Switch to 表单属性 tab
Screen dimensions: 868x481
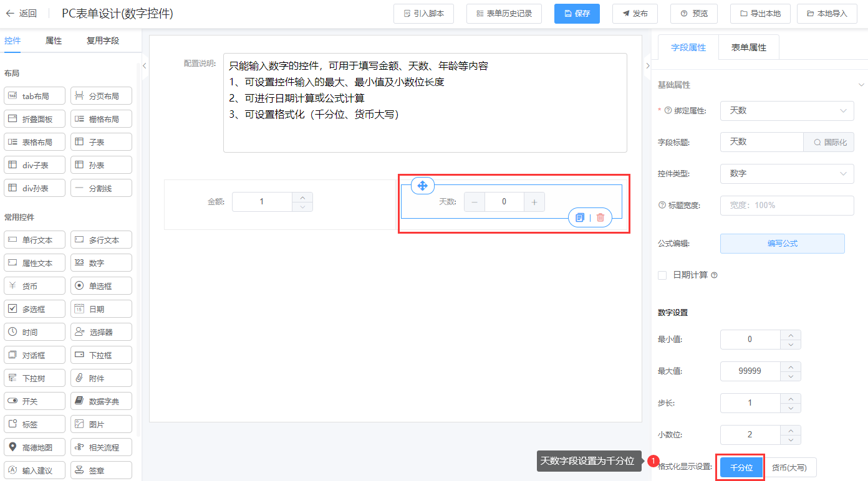click(748, 47)
